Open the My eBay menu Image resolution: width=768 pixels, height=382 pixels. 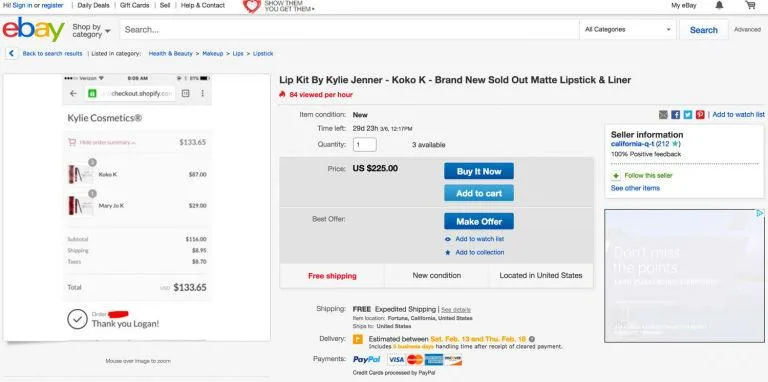pyautogui.click(x=683, y=5)
